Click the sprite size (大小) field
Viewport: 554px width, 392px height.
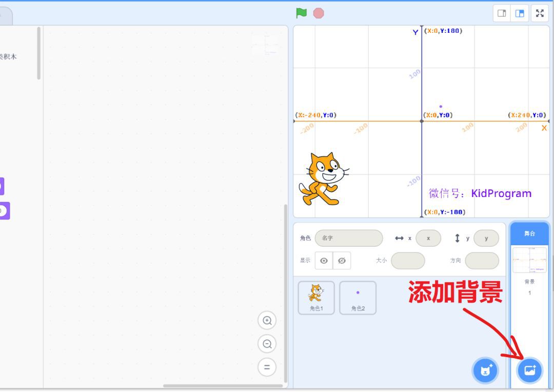pos(408,261)
